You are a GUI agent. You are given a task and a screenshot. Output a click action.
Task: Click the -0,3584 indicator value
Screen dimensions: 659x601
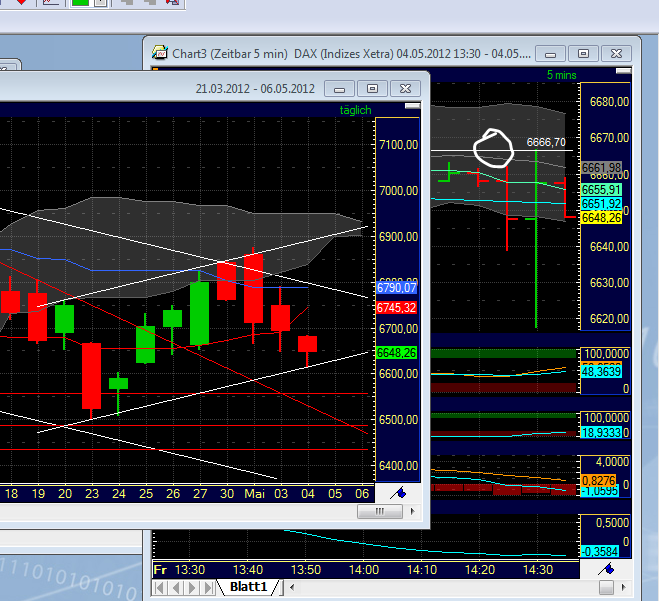click(x=600, y=551)
